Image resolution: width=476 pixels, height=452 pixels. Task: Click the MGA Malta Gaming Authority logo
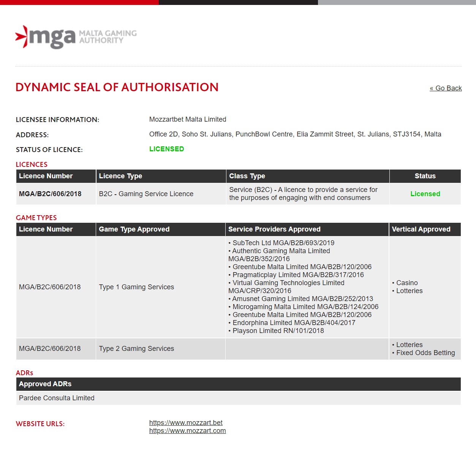pos(76,37)
